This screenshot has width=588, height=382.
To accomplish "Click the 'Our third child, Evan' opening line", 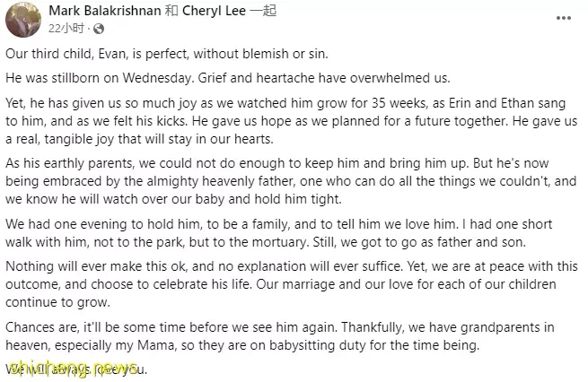I will click(167, 54).
